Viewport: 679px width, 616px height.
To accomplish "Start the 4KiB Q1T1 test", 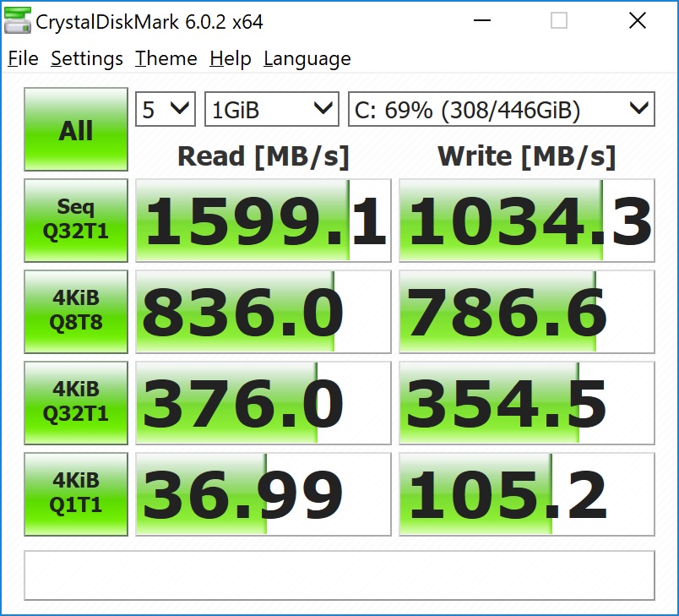I will tap(76, 494).
